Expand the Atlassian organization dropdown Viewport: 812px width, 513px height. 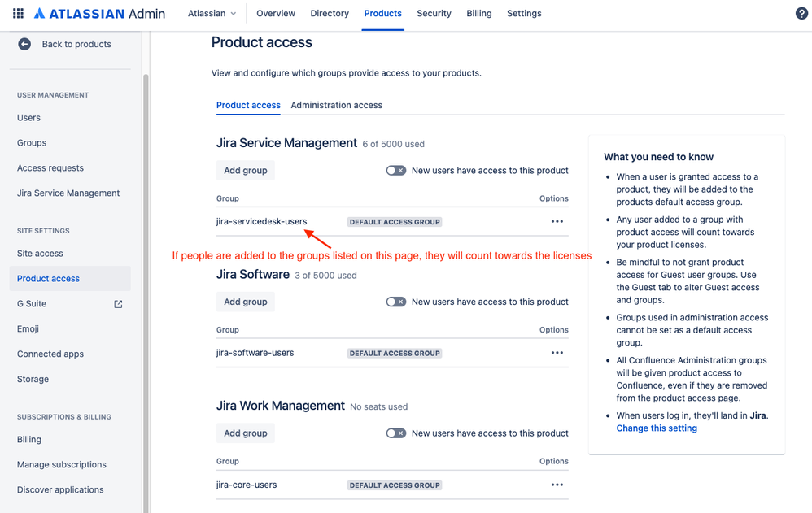[x=212, y=14]
